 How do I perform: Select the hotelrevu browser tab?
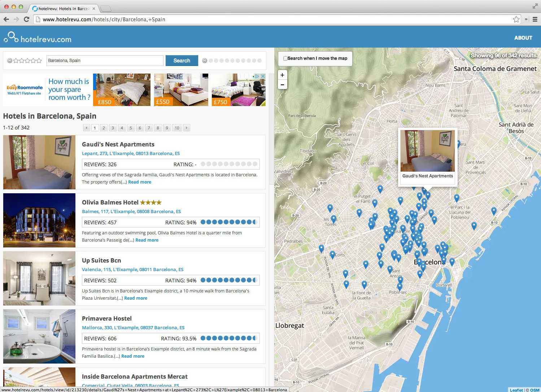point(63,9)
